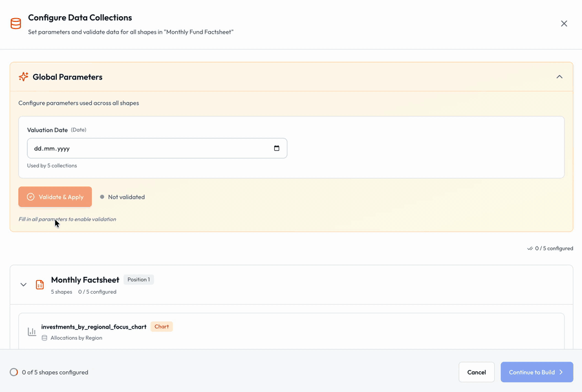Select the investments_by_regional_focus_chart row

(x=291, y=331)
